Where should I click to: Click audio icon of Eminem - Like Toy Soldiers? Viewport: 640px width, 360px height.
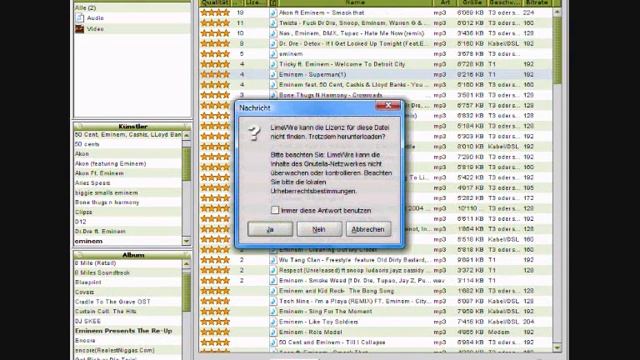point(273,322)
